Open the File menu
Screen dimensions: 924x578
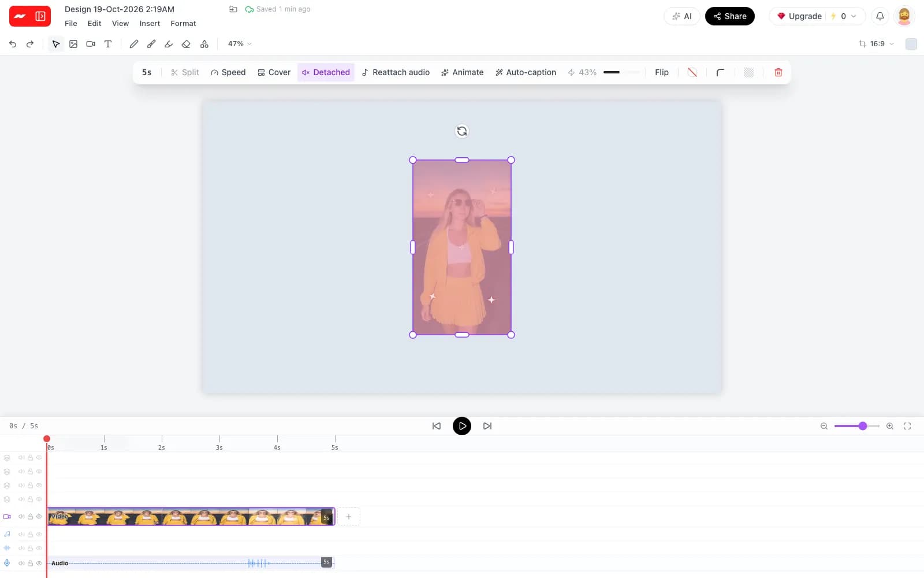[71, 24]
